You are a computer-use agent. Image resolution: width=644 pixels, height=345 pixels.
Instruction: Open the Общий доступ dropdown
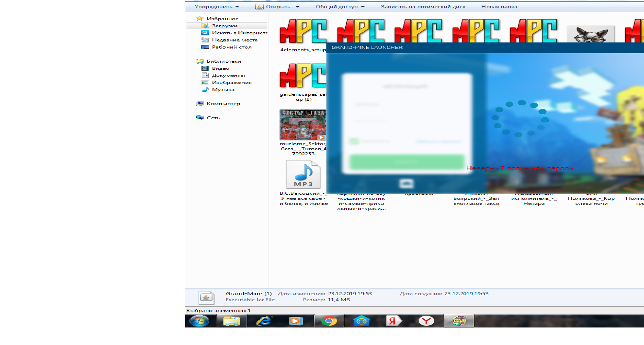340,7
